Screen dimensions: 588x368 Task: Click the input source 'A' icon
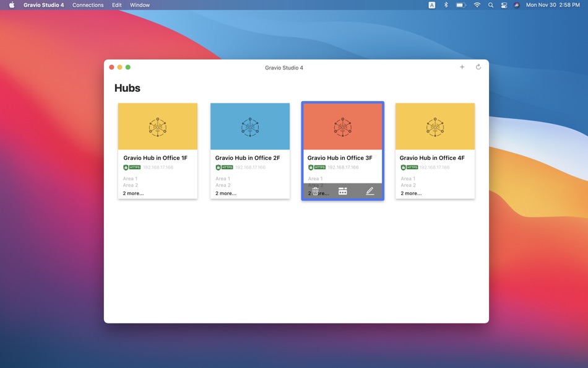(x=432, y=5)
